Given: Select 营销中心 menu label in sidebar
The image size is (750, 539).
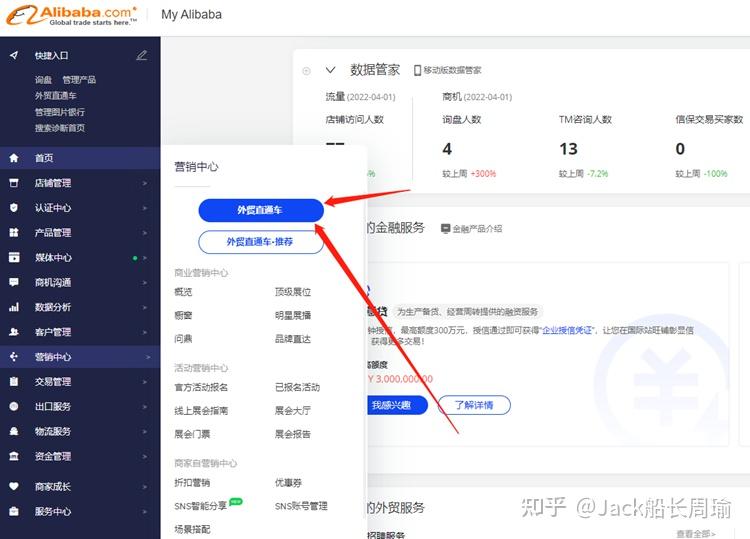Looking at the screenshot, I should pyautogui.click(x=53, y=357).
